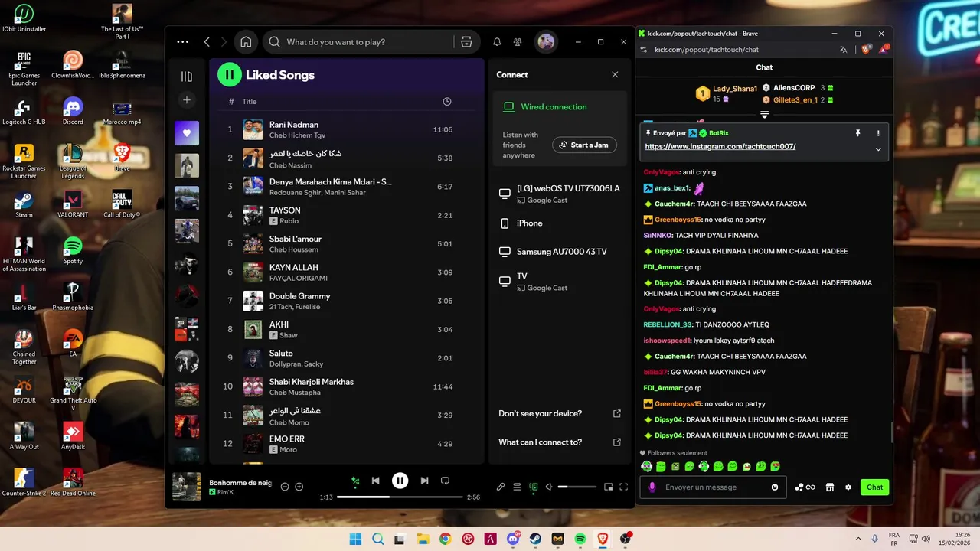Connect to Samsung AU7000 43 TV
The height and width of the screenshot is (551, 980).
coord(558,252)
